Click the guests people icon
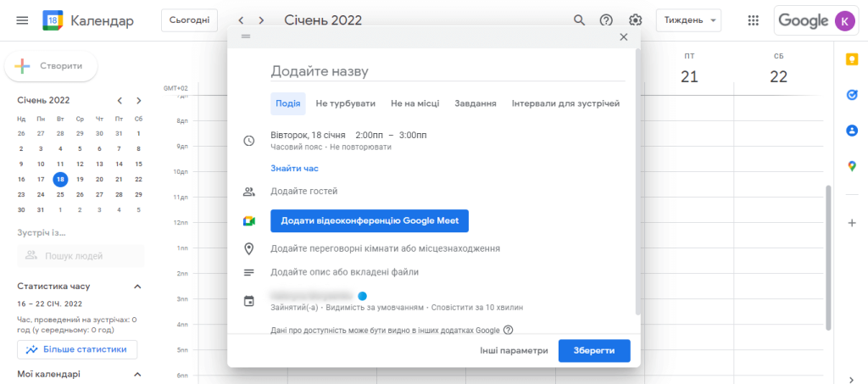868x384 pixels. tap(249, 192)
